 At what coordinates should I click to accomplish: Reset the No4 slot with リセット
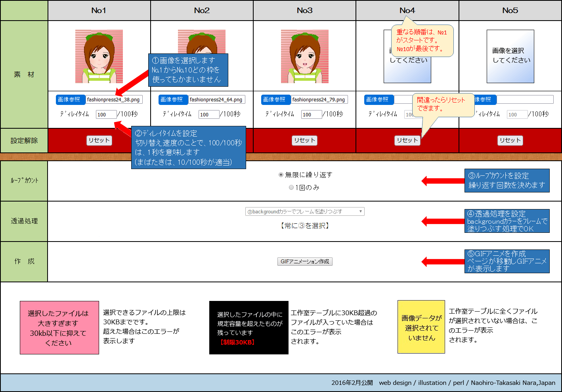[407, 140]
